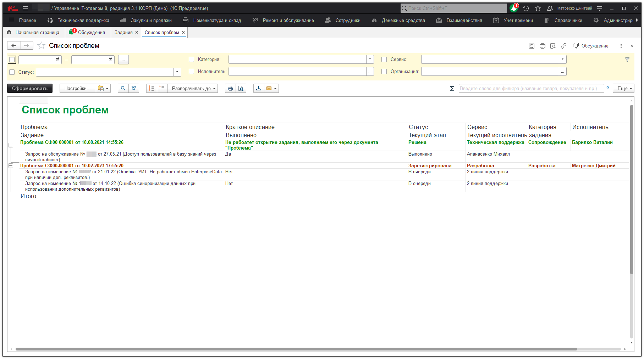The image size is (644, 359).
Task: Enable the Категория filter checkbox
Action: pos(192,60)
